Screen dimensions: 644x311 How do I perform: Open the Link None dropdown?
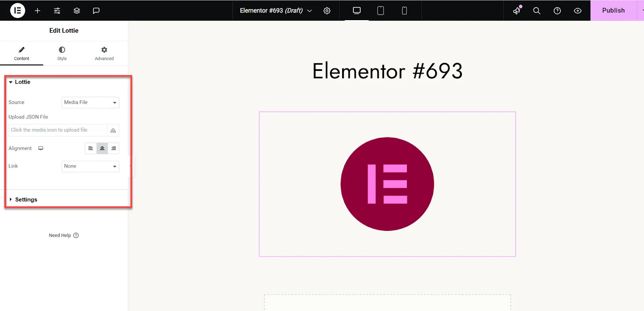click(90, 166)
